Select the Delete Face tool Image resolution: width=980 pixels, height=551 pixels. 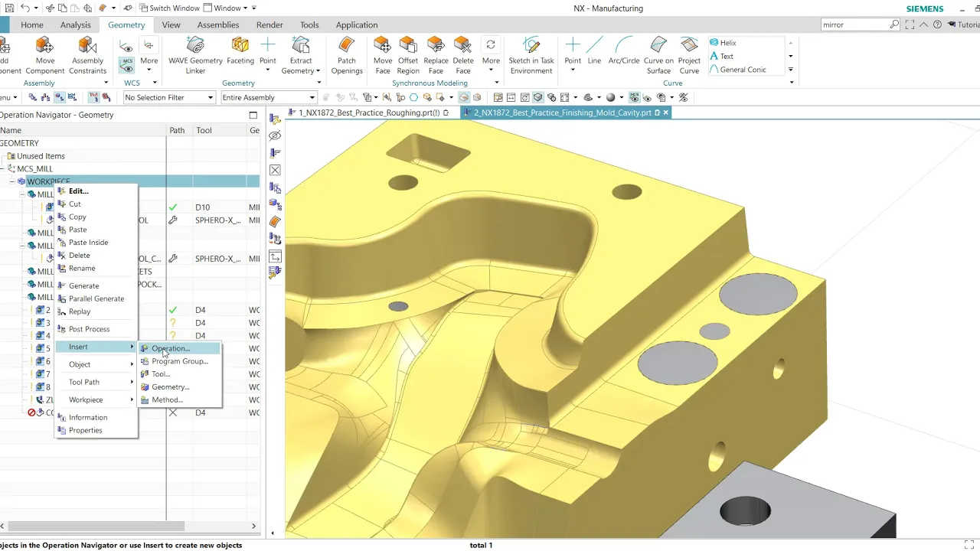pos(462,55)
